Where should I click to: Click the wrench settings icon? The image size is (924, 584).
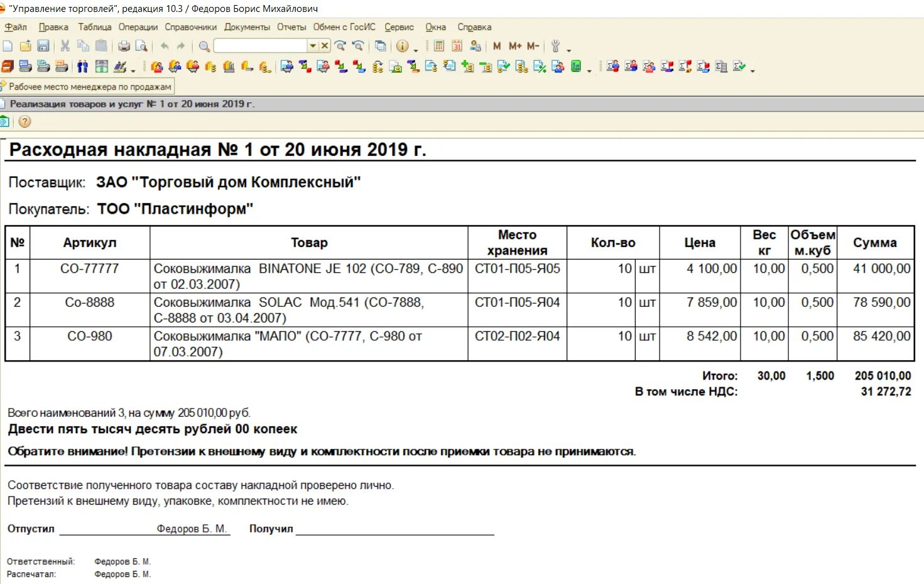555,46
